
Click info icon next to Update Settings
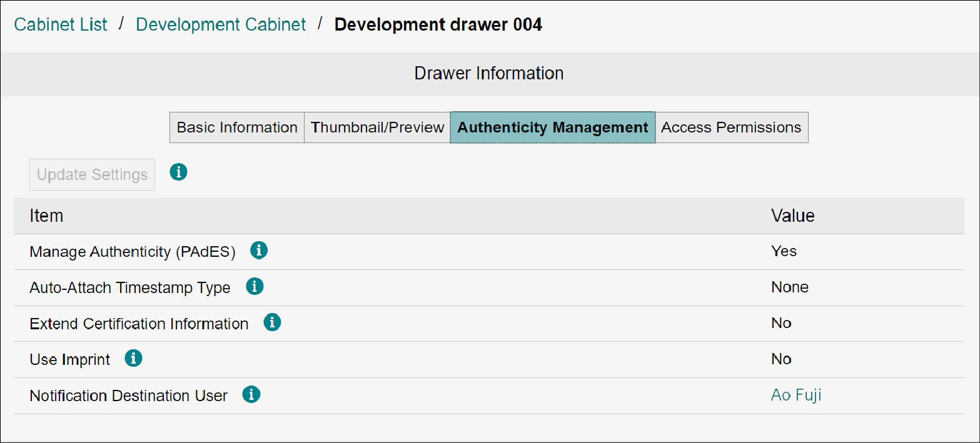(x=178, y=172)
